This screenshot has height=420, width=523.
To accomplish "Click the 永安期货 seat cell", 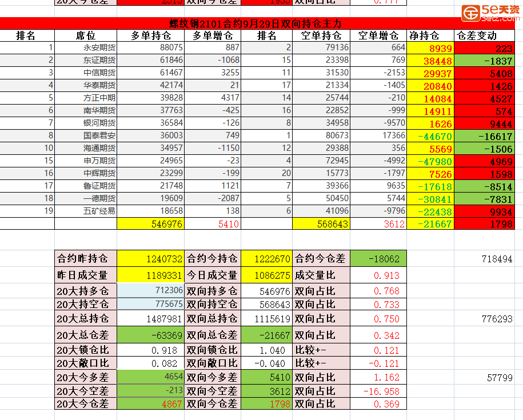I will pos(86,47).
